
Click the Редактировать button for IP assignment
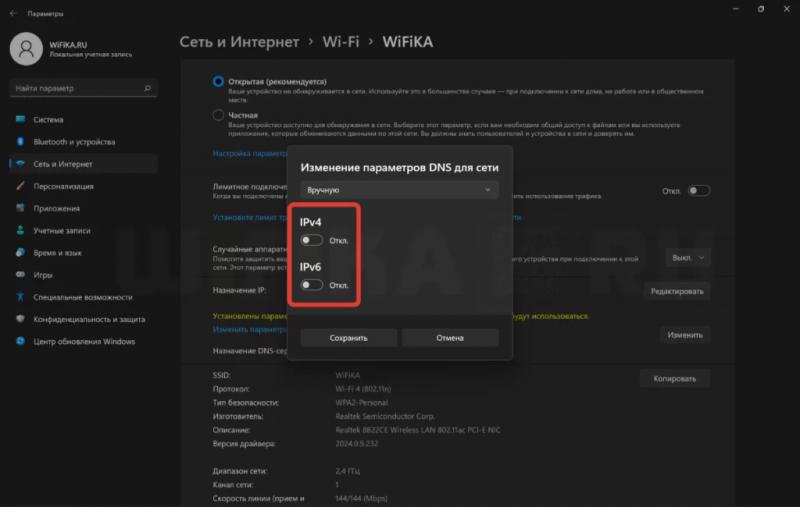click(677, 291)
